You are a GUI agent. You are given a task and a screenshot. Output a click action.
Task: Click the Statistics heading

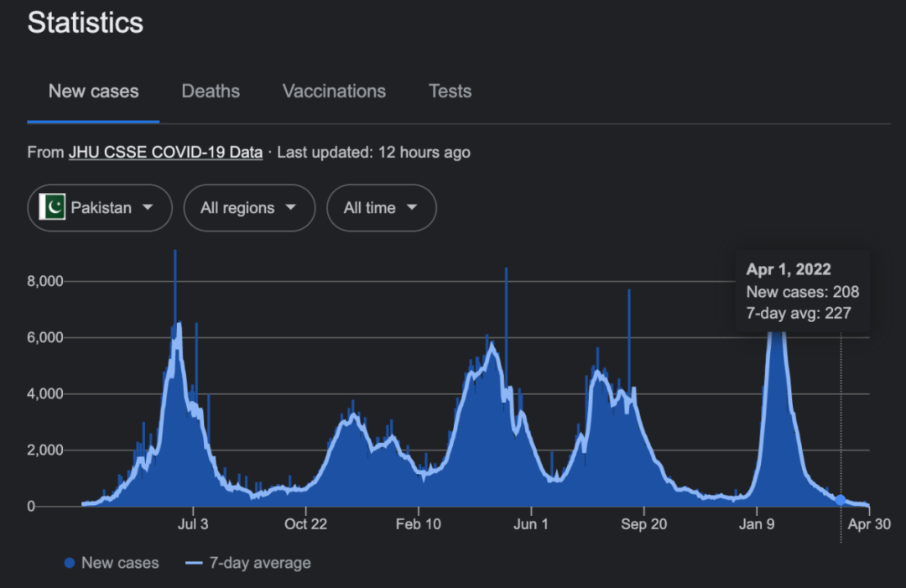[85, 23]
